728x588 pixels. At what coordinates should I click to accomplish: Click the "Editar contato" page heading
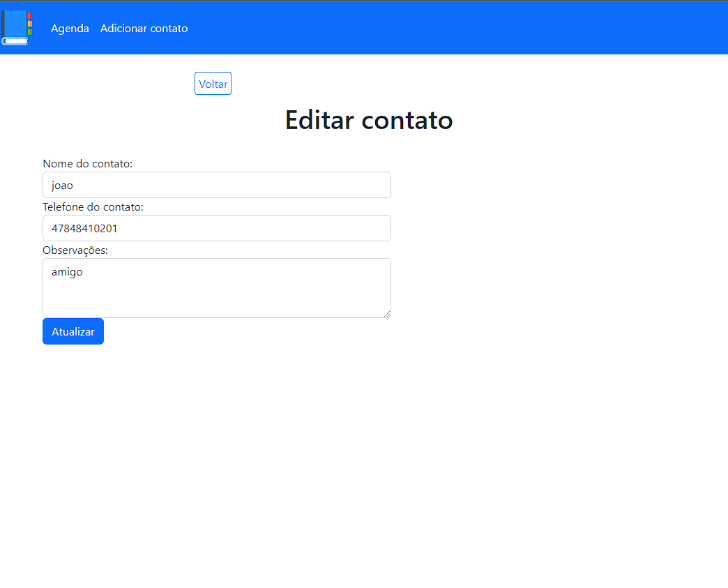368,119
